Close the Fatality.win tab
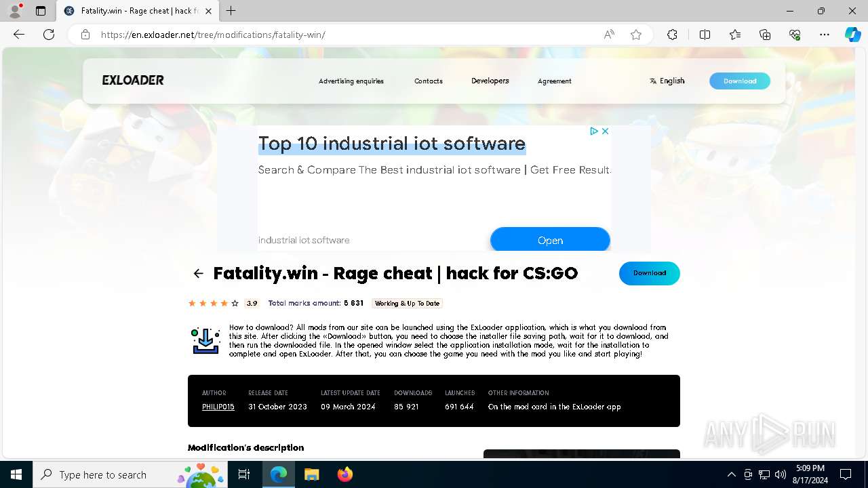The image size is (868, 488). 208,11
